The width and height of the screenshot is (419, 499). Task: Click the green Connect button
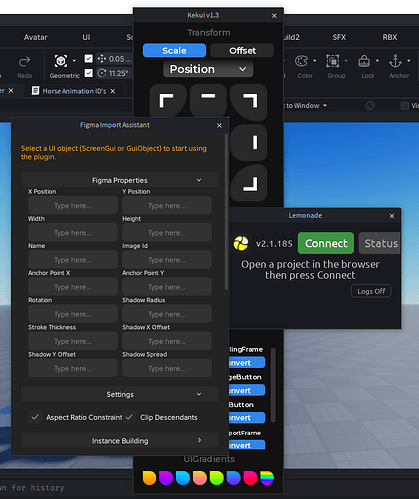tap(326, 243)
